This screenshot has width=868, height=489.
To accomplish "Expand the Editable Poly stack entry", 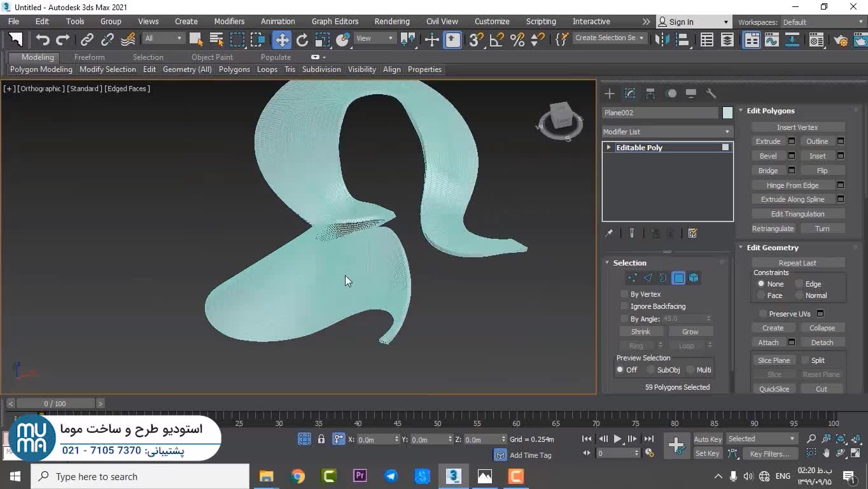I will (x=609, y=148).
